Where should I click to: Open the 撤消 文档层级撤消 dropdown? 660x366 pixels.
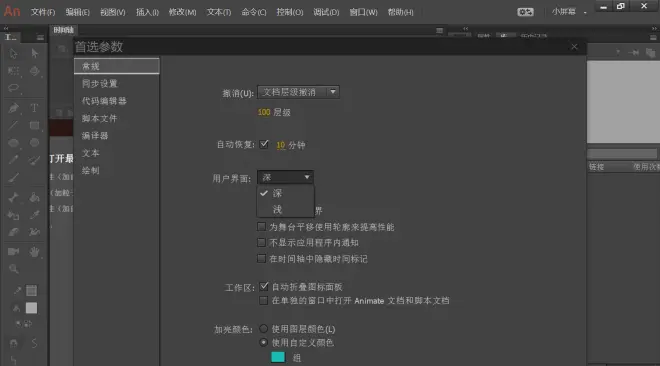(x=298, y=92)
